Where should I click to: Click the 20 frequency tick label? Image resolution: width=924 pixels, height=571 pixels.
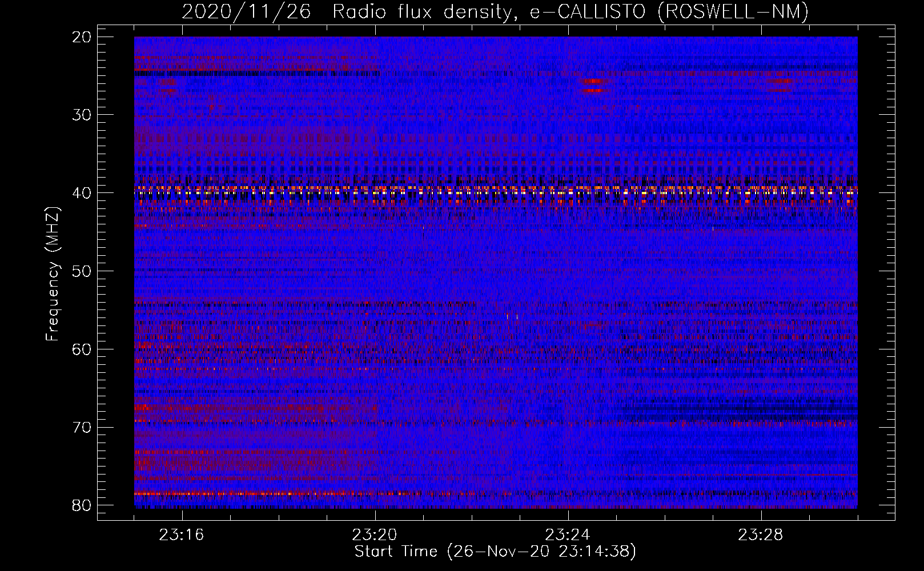[82, 37]
